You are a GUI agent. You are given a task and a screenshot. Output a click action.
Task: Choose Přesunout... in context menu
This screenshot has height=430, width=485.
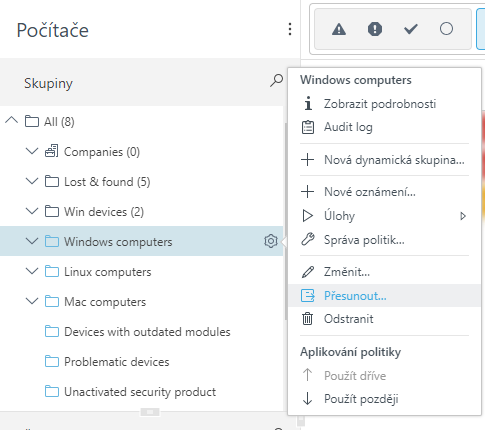click(x=385, y=295)
